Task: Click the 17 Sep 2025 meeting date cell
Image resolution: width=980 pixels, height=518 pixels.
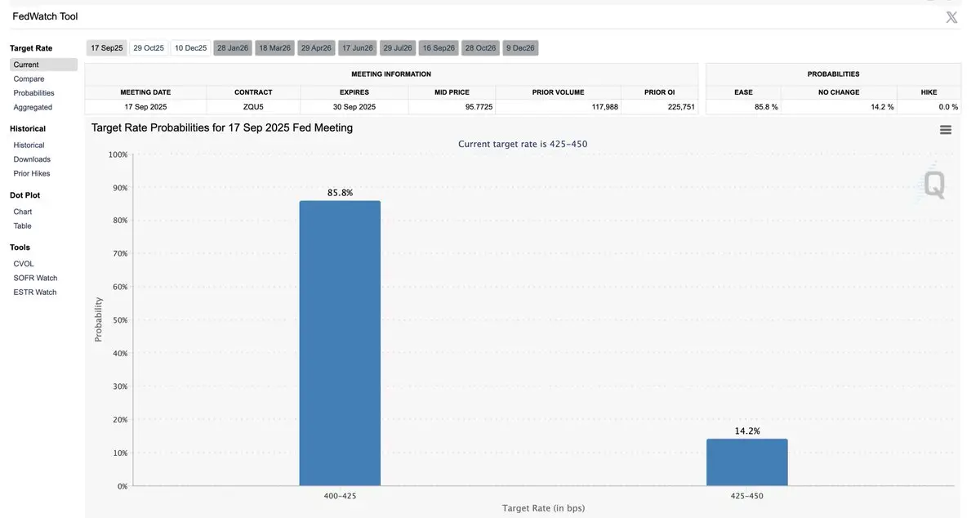Action: pos(145,107)
